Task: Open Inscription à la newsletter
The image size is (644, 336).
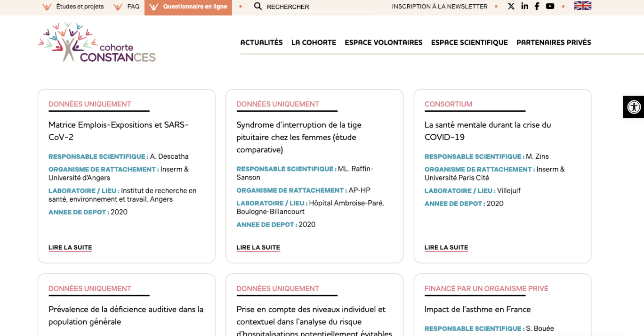Action: (x=440, y=7)
